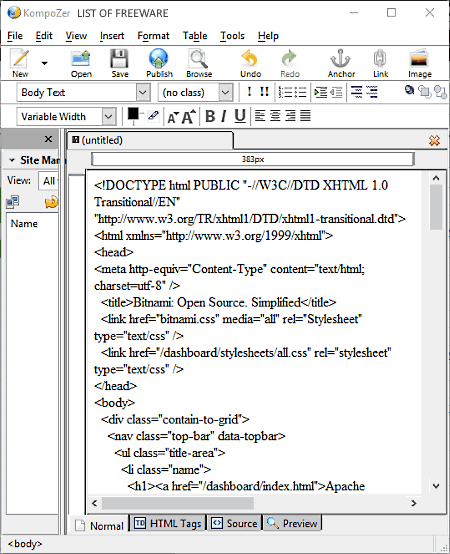The image size is (450, 554).
Task: Open the Body Text paragraph format dropdown
Action: [x=83, y=93]
